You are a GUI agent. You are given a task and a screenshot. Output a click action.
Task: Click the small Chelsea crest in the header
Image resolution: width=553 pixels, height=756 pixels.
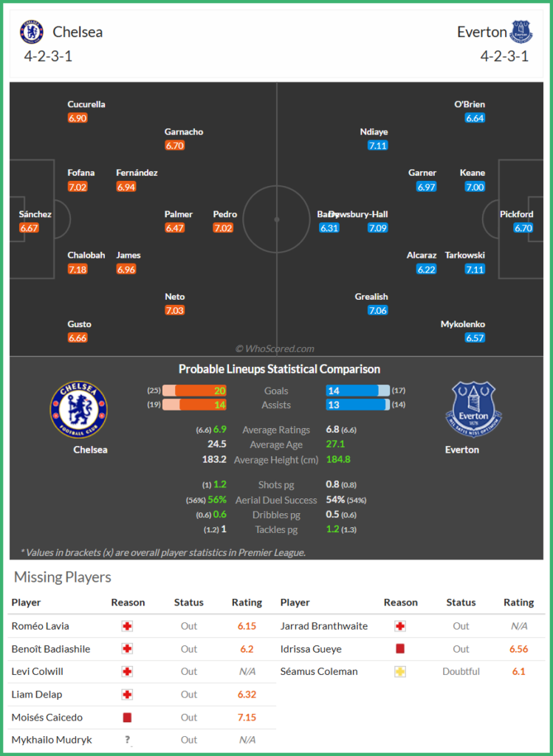pos(32,31)
